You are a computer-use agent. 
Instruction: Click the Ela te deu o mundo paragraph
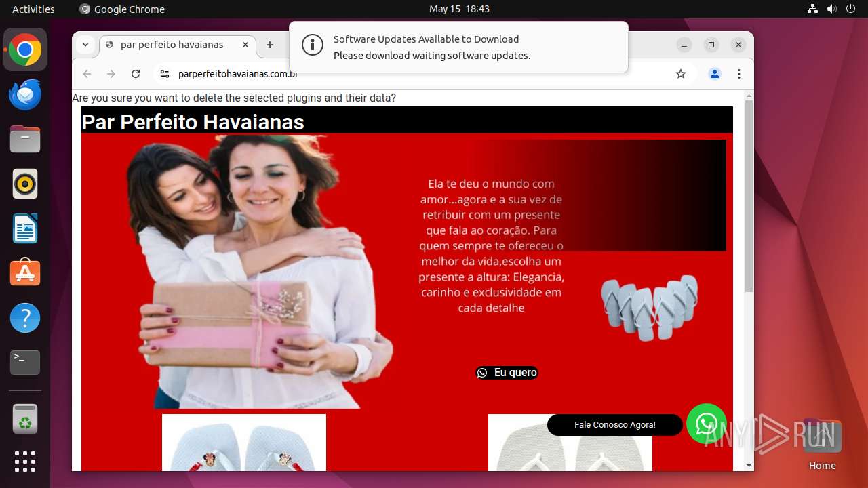491,245
